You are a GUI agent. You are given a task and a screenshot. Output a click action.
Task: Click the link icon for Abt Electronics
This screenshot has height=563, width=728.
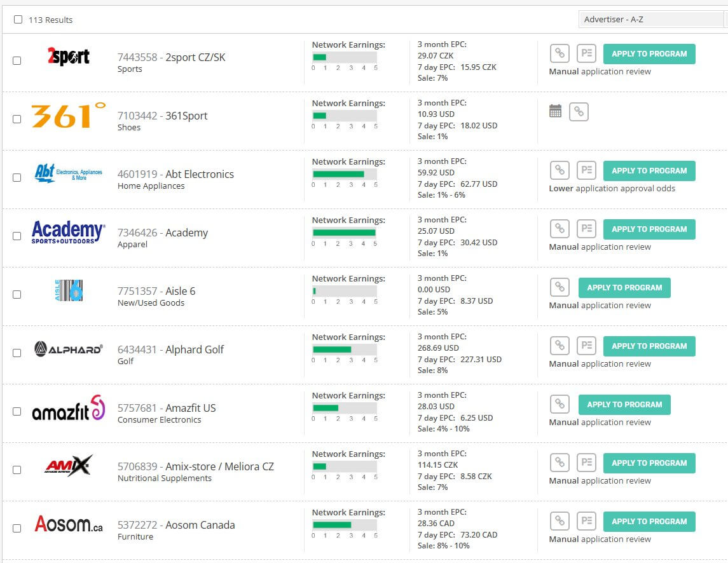pyautogui.click(x=560, y=170)
